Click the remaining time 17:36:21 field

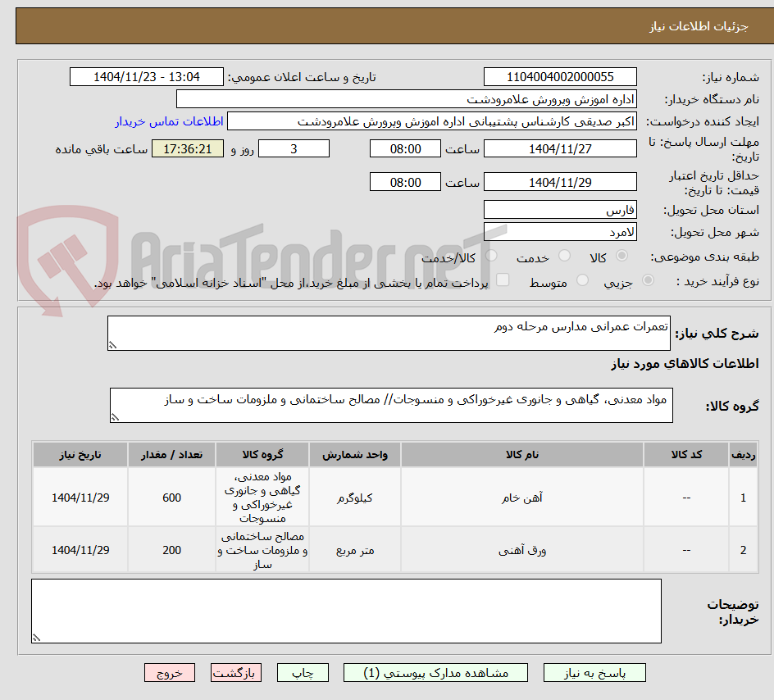[x=188, y=148]
